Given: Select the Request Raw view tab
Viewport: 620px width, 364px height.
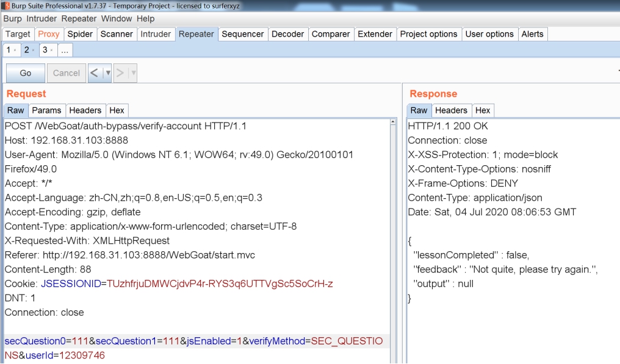Looking at the screenshot, I should click(x=16, y=110).
